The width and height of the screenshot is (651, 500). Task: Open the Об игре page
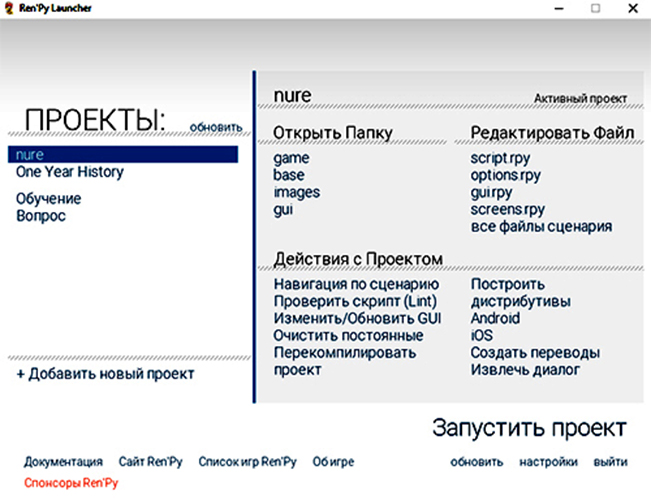[x=333, y=462]
